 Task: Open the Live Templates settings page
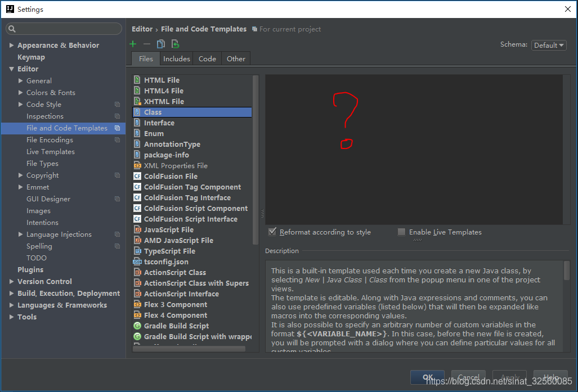(50, 151)
